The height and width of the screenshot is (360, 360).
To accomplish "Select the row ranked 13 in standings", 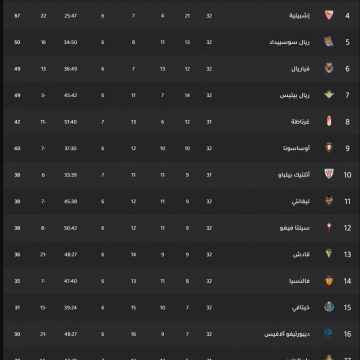I will (180, 254).
